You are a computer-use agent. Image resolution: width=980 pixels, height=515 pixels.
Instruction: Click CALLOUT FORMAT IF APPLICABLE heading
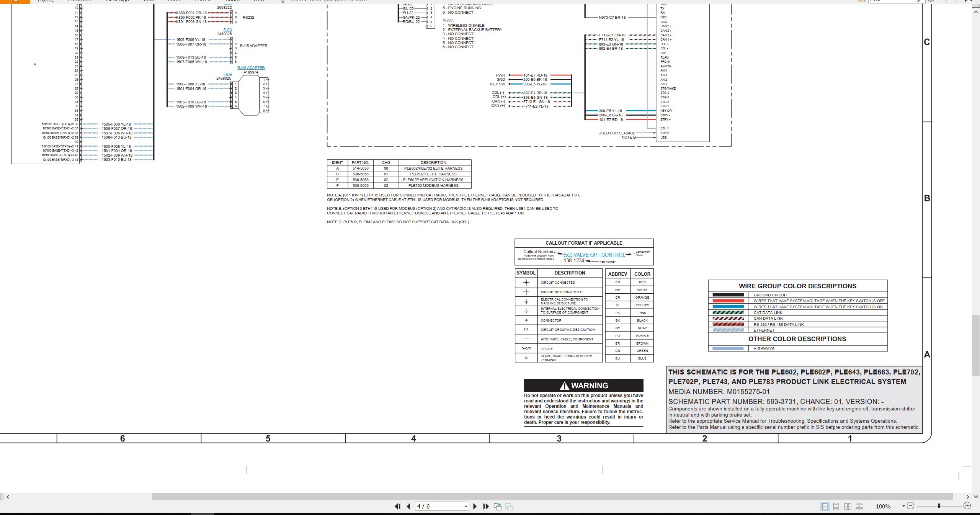[584, 243]
